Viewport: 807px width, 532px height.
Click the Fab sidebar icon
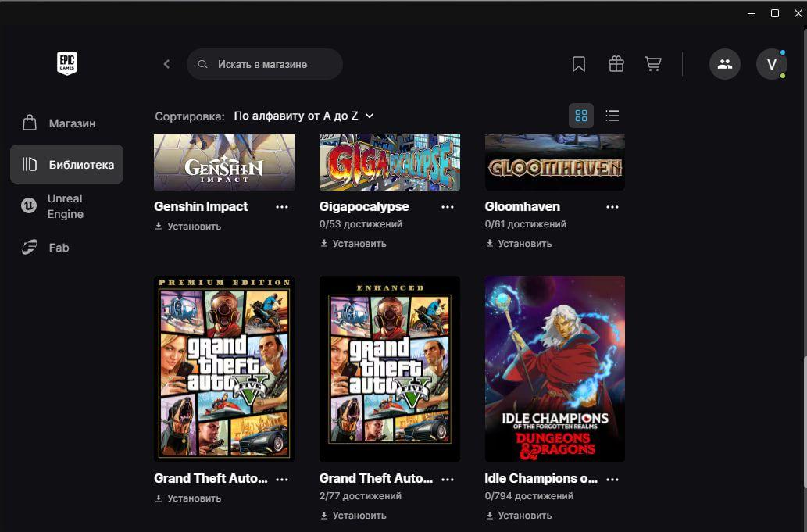[x=30, y=248]
